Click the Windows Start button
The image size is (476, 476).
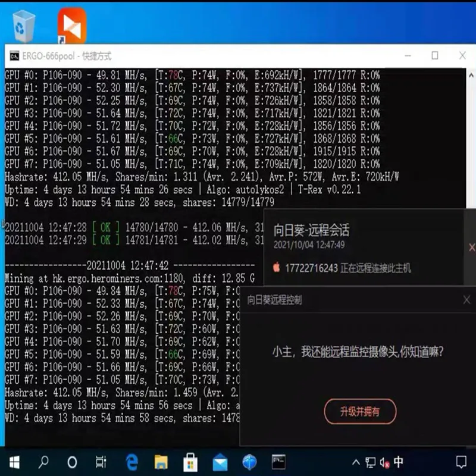(x=14, y=462)
